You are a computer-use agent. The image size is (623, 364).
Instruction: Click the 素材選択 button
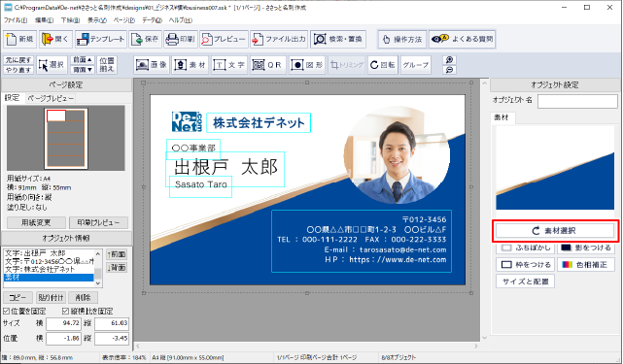[555, 231]
